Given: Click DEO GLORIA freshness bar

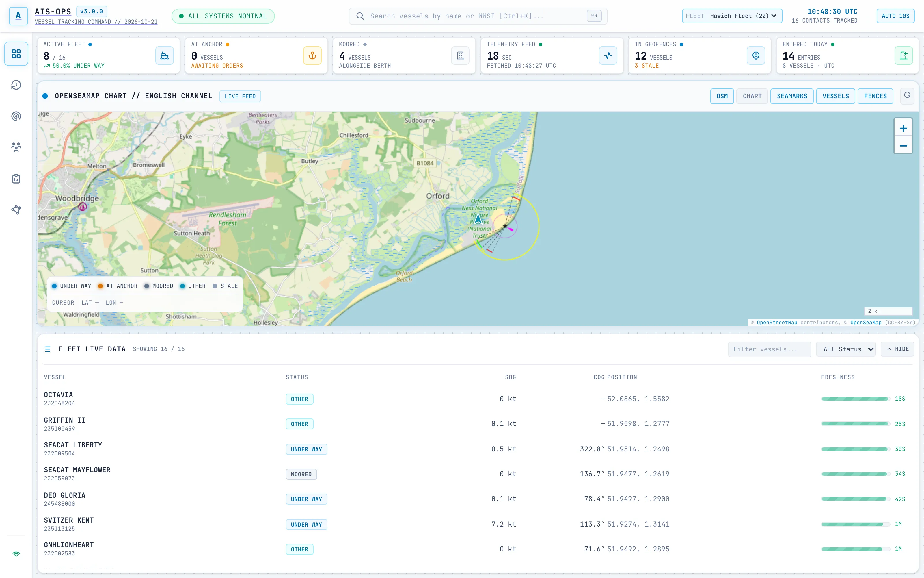Looking at the screenshot, I should [x=855, y=499].
